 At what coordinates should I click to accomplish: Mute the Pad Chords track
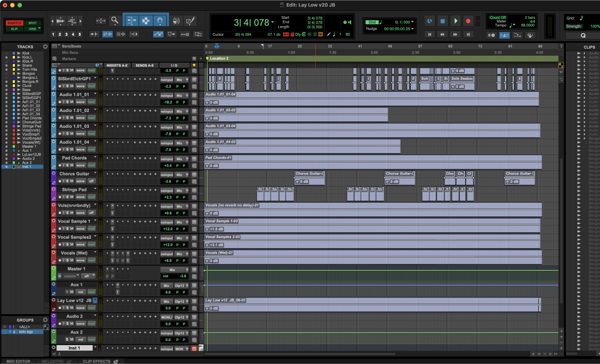point(72,165)
